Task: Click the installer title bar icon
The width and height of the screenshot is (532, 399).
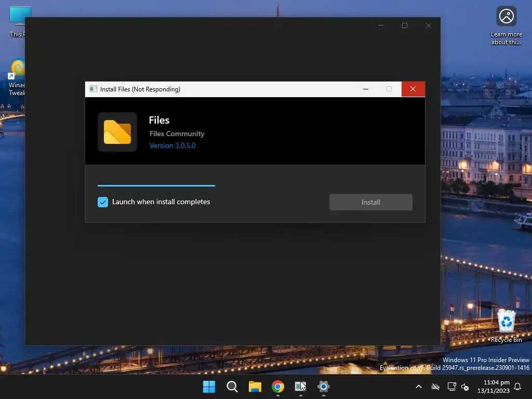Action: click(93, 89)
